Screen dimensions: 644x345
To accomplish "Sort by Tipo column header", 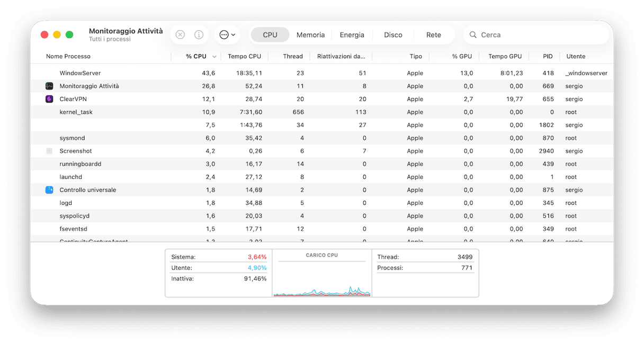I will (x=416, y=56).
